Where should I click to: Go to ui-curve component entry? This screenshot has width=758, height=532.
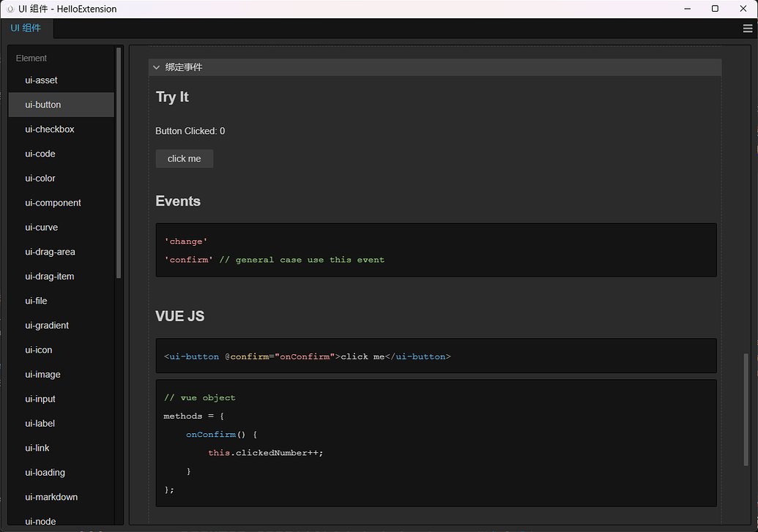point(42,228)
